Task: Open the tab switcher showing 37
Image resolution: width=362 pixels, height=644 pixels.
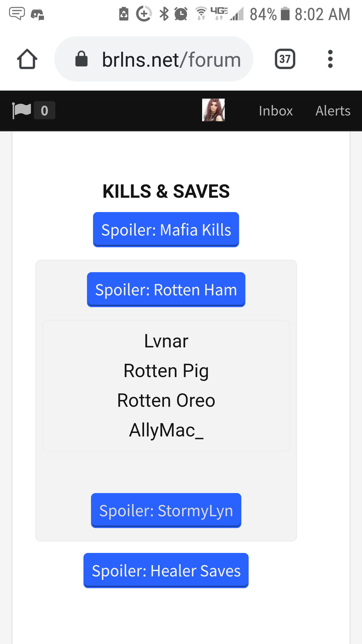Action: pyautogui.click(x=285, y=59)
